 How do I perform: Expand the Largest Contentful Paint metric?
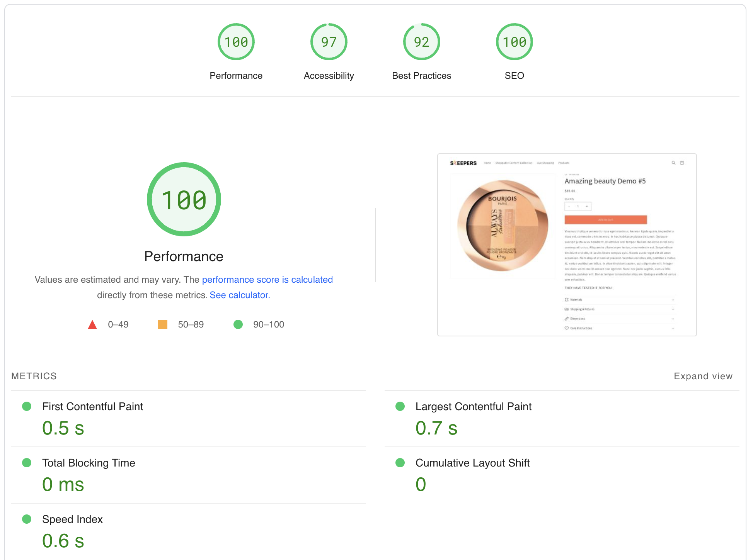click(473, 406)
